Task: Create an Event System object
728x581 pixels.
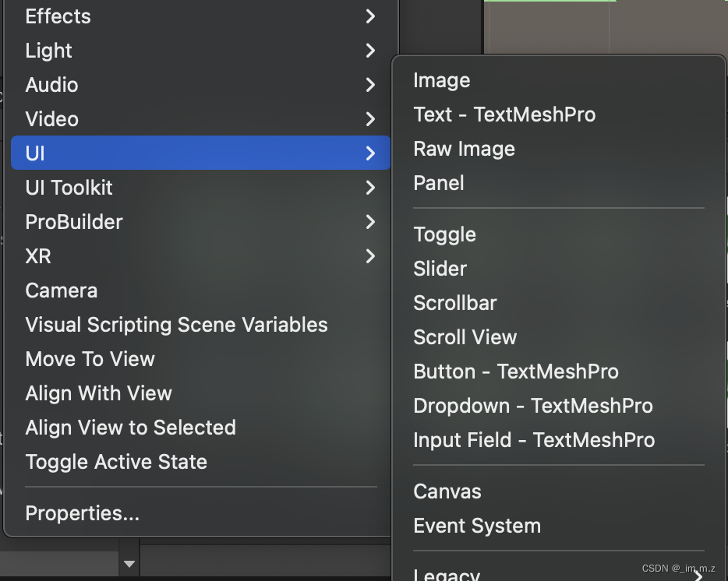Action: (477, 526)
